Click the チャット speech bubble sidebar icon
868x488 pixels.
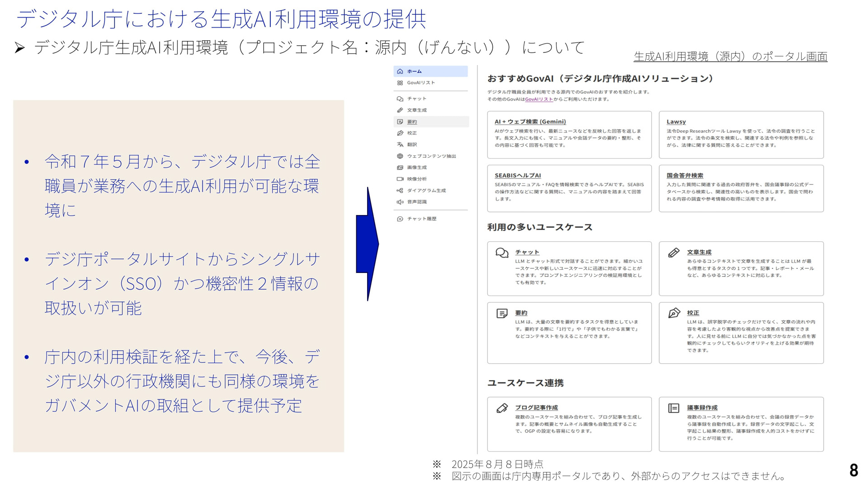pyautogui.click(x=400, y=99)
